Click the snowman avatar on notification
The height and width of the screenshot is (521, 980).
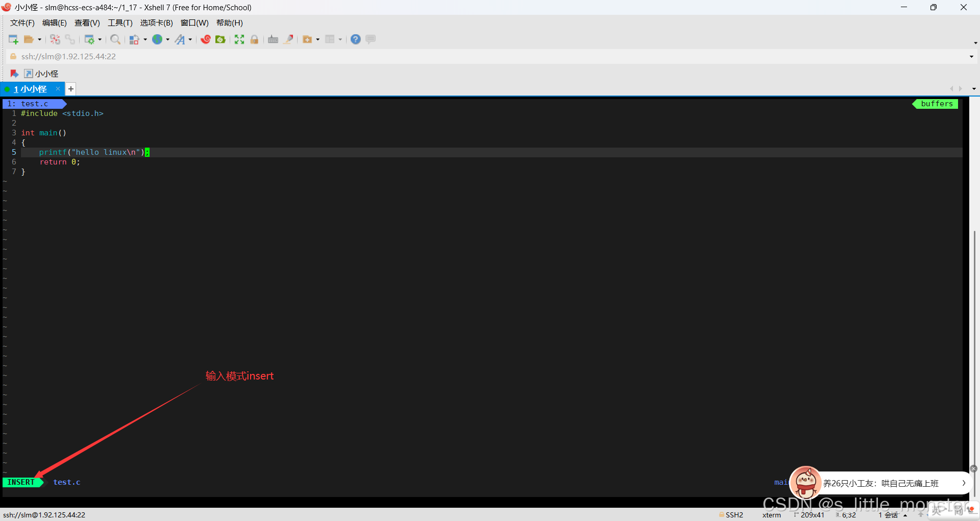tap(805, 482)
